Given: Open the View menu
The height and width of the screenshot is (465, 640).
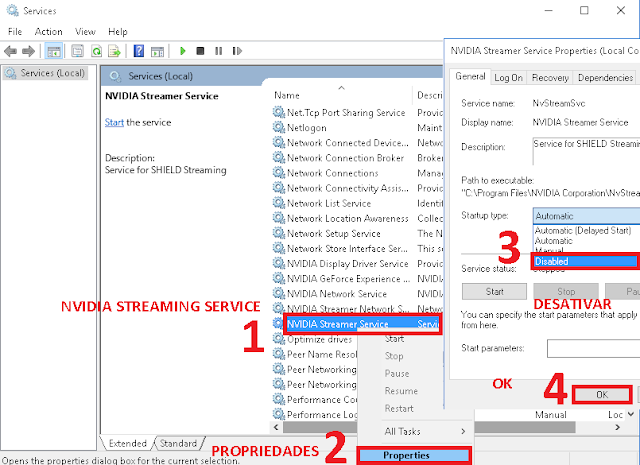Looking at the screenshot, I should [85, 31].
